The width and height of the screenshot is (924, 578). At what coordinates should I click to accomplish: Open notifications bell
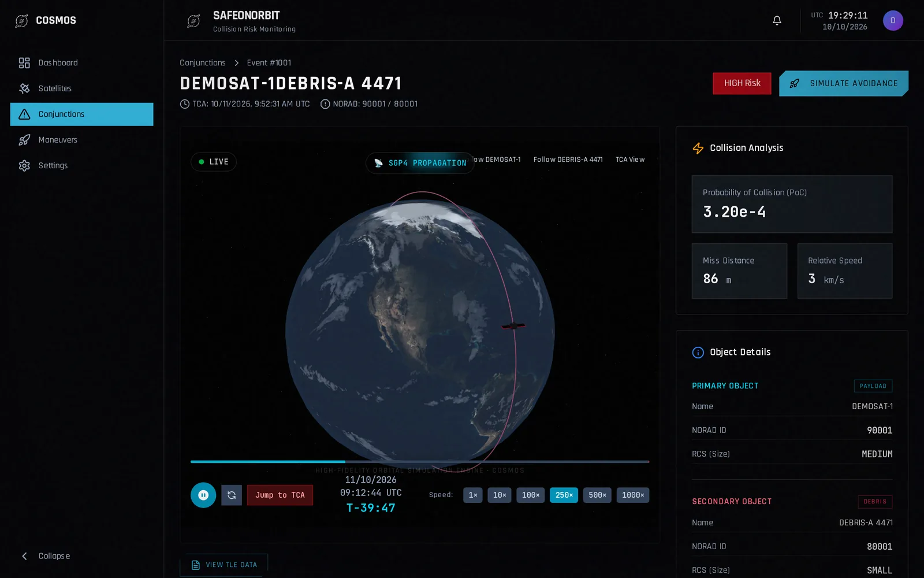point(777,21)
